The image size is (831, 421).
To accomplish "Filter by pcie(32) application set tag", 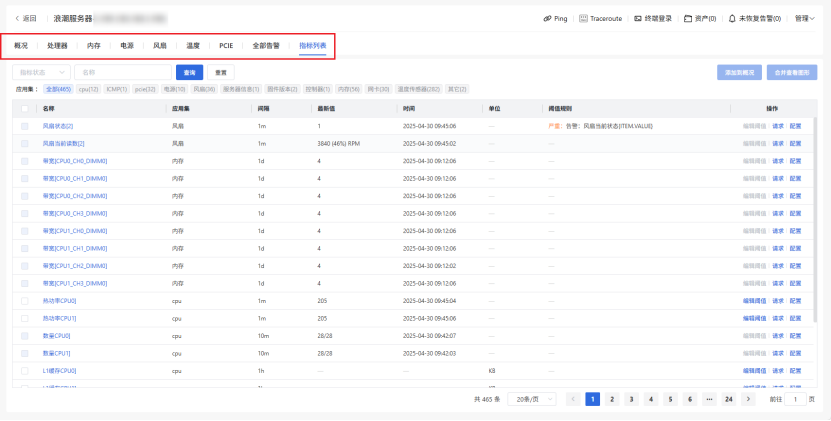I will tap(145, 89).
